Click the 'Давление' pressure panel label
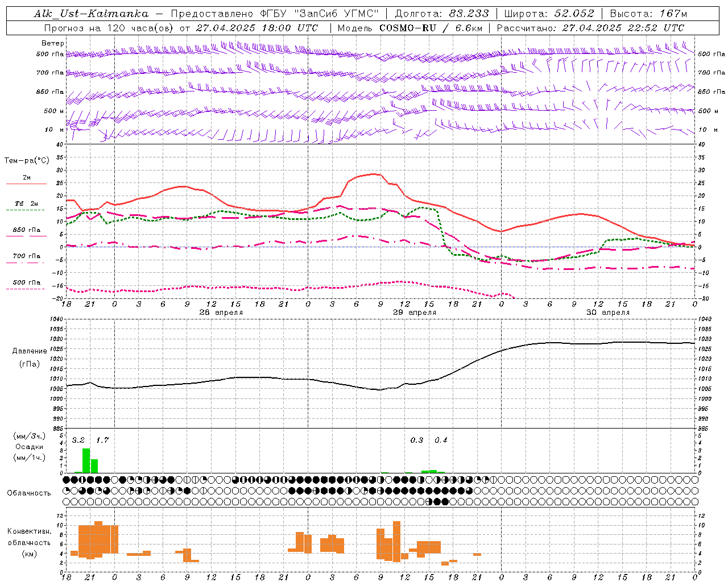This screenshot has width=728, height=582. [30, 351]
